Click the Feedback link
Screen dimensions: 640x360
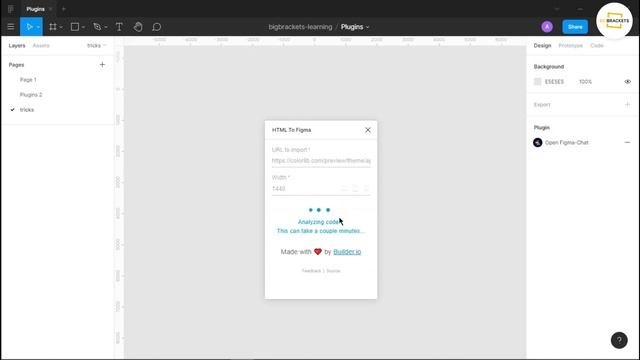[311, 271]
